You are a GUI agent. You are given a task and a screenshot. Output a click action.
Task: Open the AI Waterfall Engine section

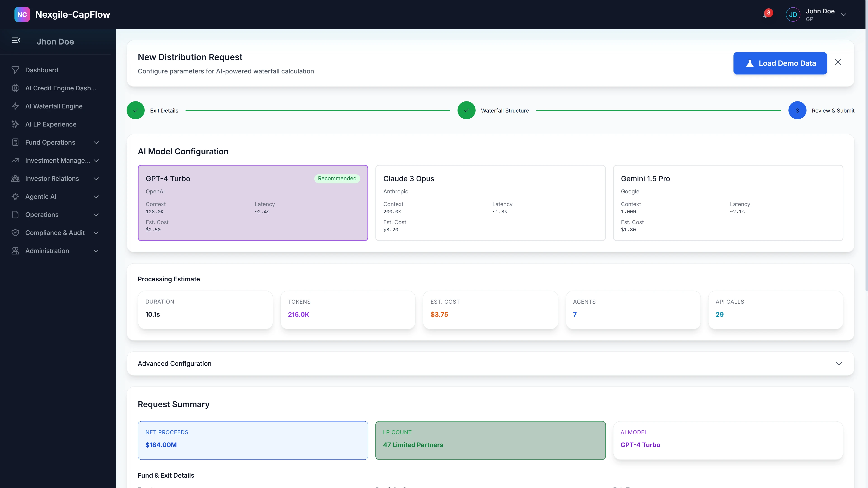pyautogui.click(x=54, y=106)
